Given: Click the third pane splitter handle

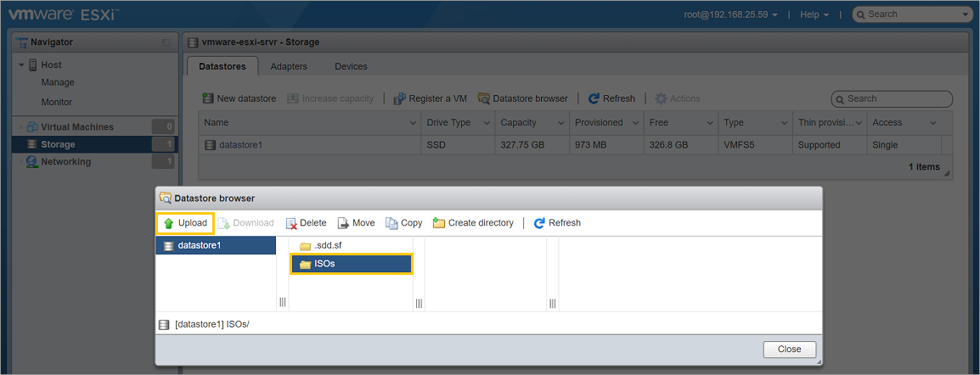Looking at the screenshot, I should 553,303.
